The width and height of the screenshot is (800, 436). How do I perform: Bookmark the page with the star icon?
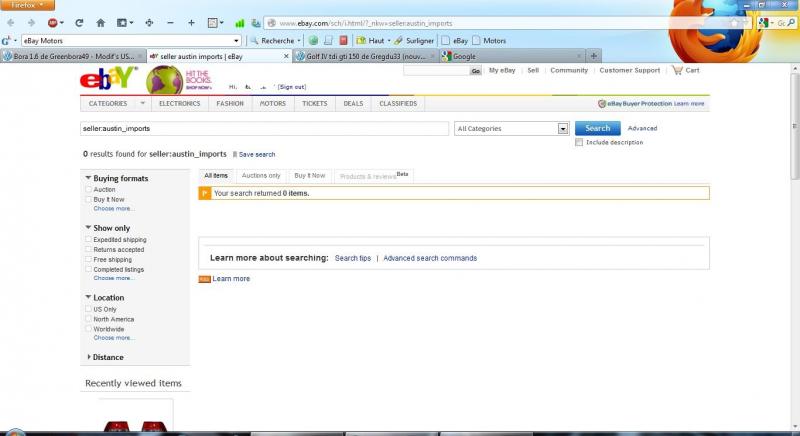[734, 23]
